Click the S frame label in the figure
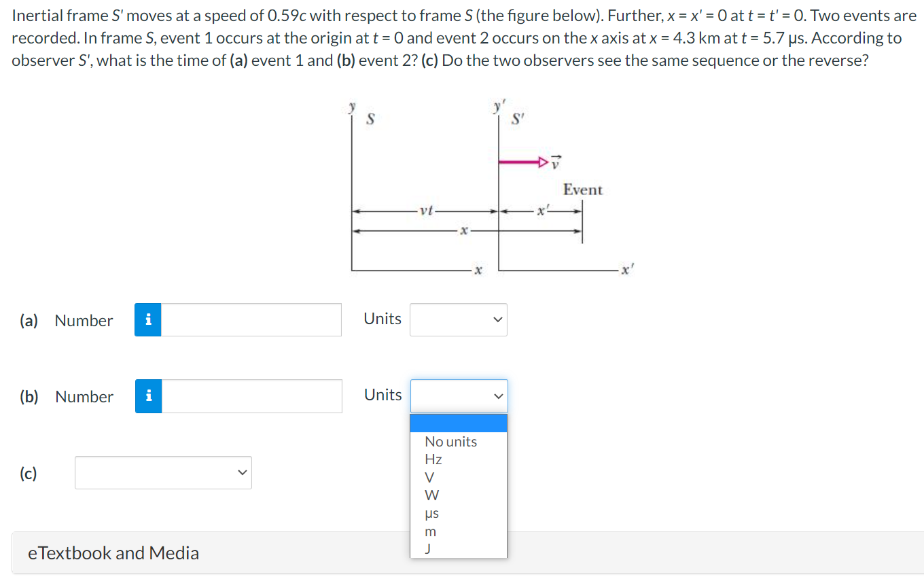The width and height of the screenshot is (924, 577). [x=369, y=120]
